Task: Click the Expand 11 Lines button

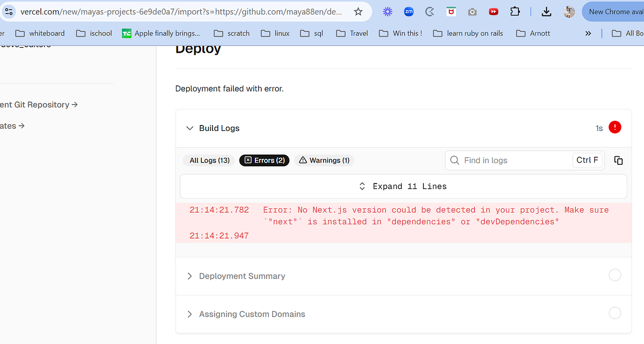Action: (403, 186)
